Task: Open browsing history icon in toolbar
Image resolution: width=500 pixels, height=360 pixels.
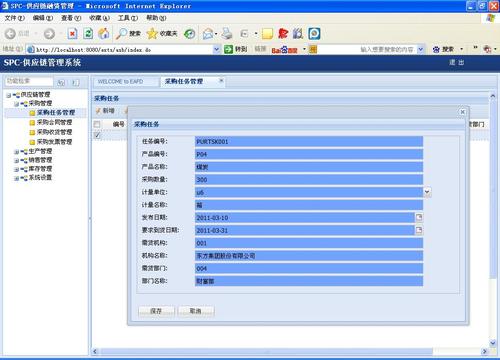Action: tap(190, 33)
